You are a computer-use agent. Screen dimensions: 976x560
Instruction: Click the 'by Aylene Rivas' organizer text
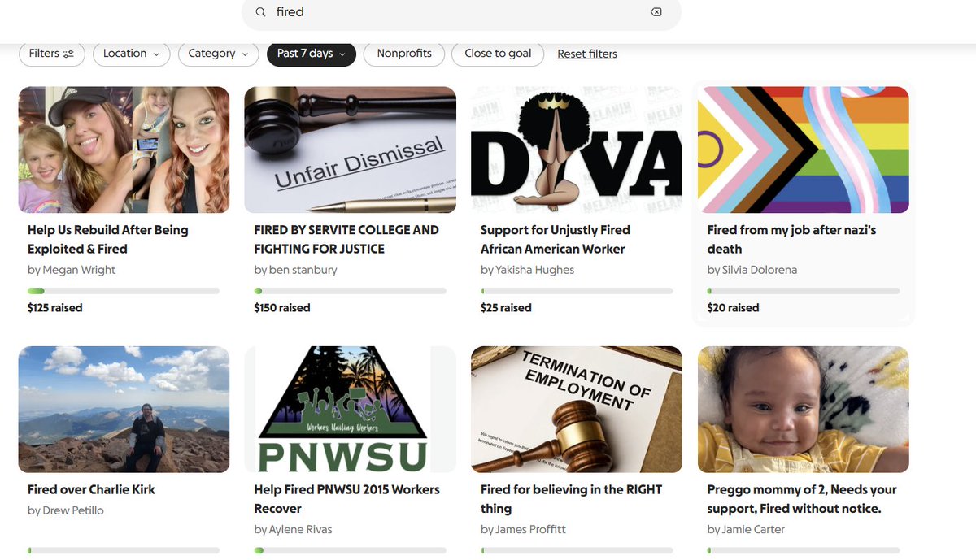[x=293, y=530]
